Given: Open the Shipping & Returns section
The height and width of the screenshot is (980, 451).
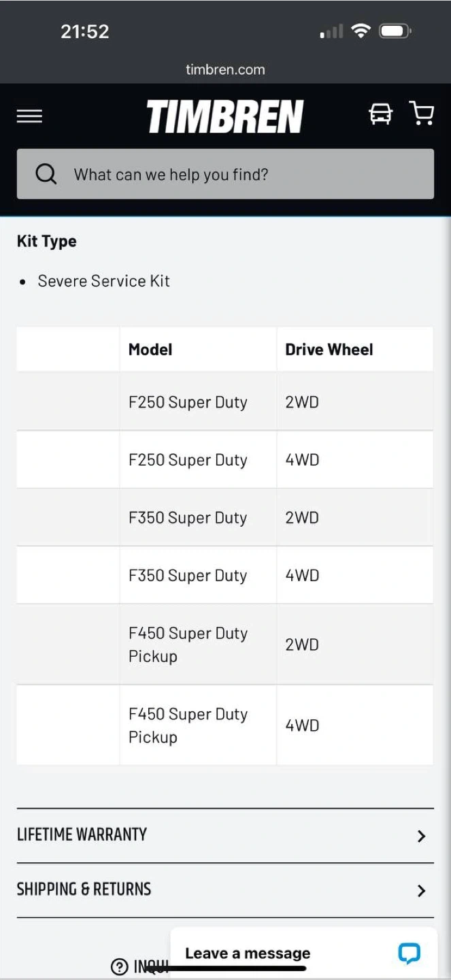Looking at the screenshot, I should [84, 889].
